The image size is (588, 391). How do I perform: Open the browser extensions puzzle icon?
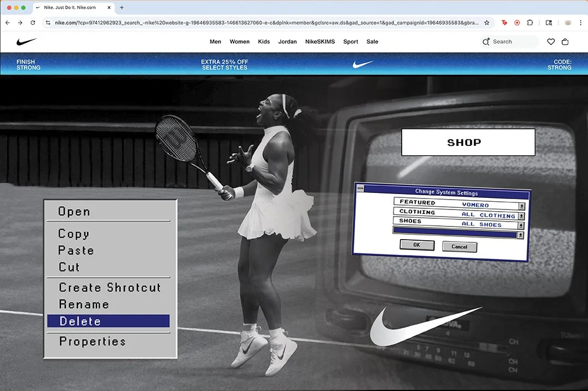pos(529,22)
